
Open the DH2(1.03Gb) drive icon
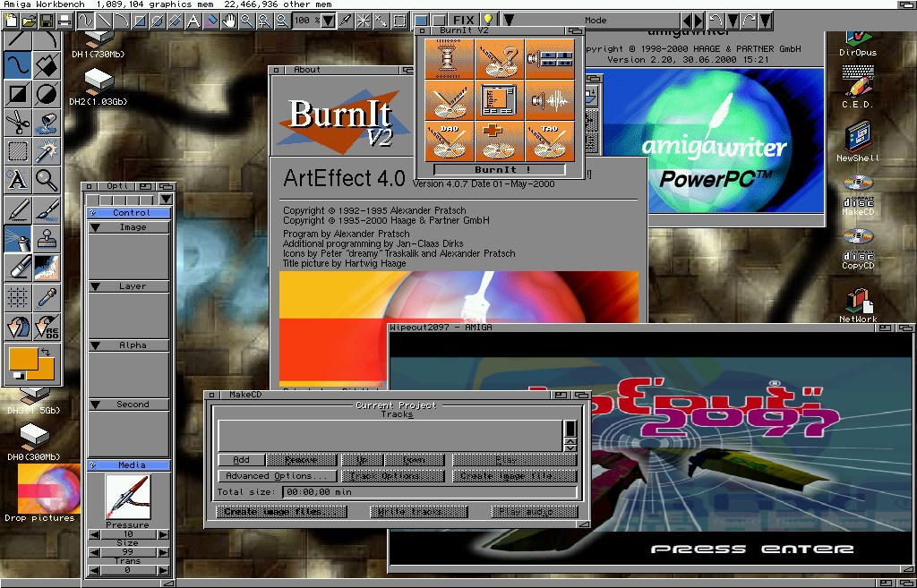coord(99,88)
